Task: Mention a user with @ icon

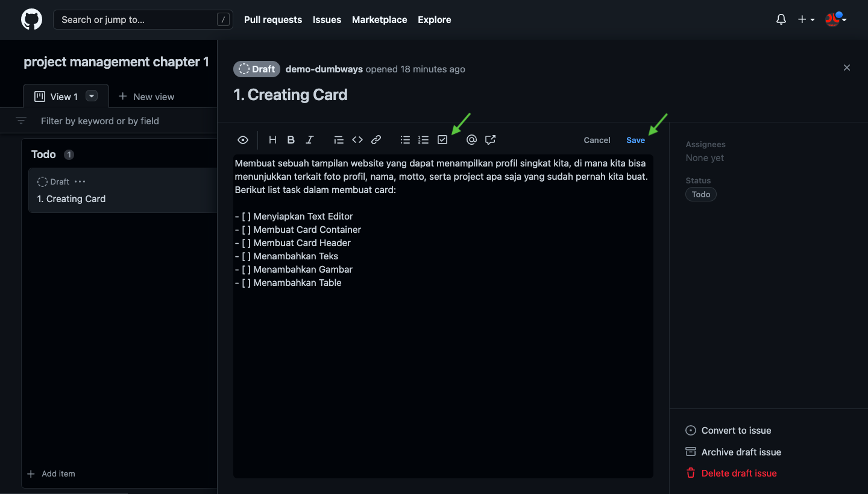Action: coord(471,140)
